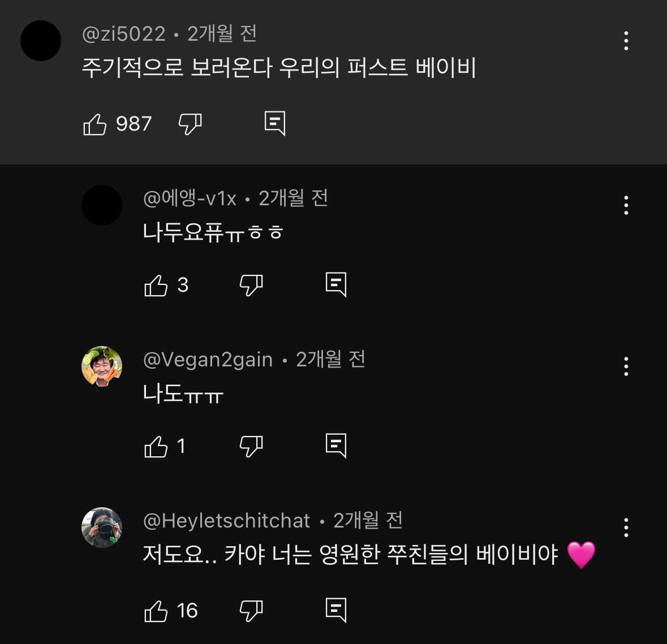Open three-dot menu for @에앵-v1x's reply

tap(626, 205)
